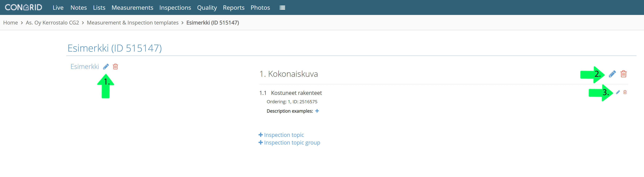Open the list menu icon in navbar

click(x=282, y=8)
